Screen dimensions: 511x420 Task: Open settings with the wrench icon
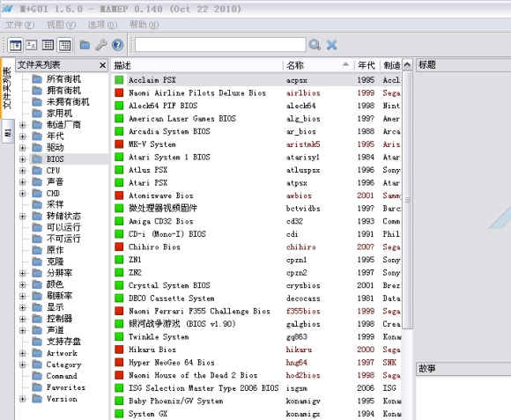click(101, 45)
